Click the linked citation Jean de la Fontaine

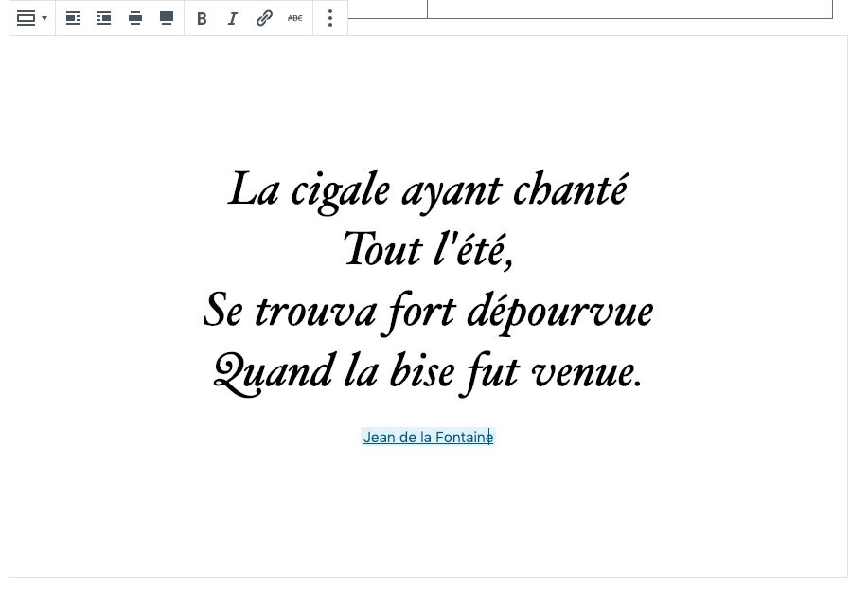tap(426, 437)
